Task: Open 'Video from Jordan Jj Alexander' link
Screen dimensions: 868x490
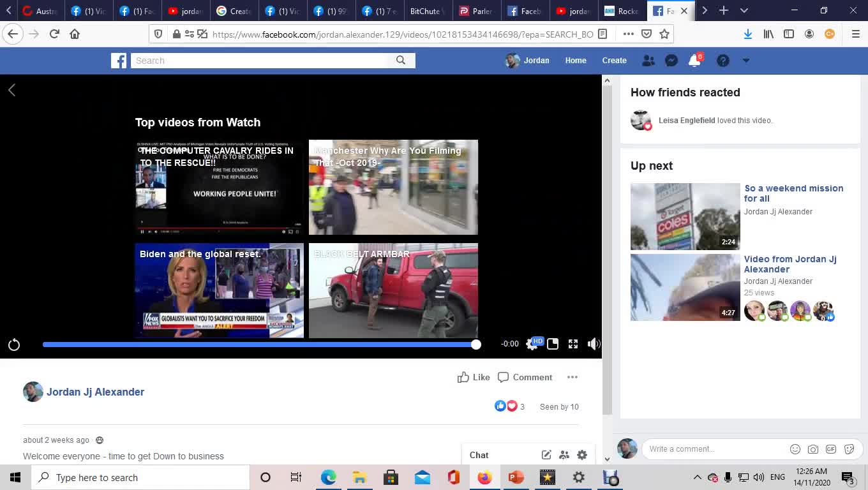Action: 790,264
